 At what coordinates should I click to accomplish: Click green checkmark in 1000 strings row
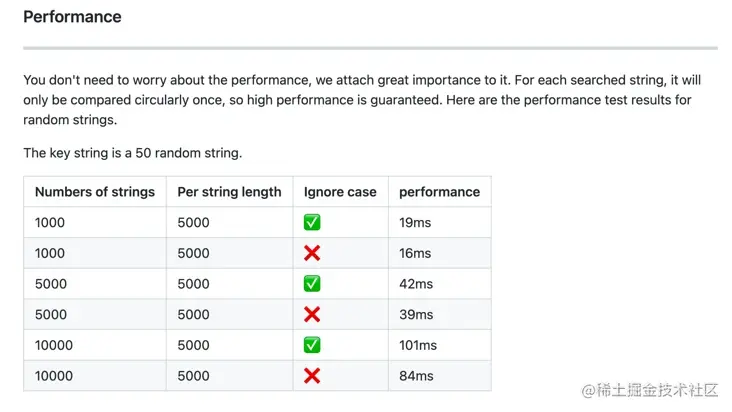(312, 222)
